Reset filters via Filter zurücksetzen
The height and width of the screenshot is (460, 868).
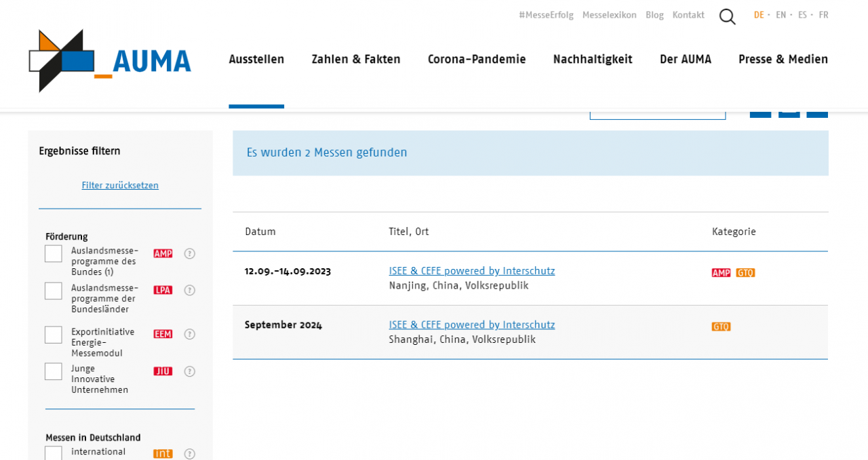tap(120, 186)
